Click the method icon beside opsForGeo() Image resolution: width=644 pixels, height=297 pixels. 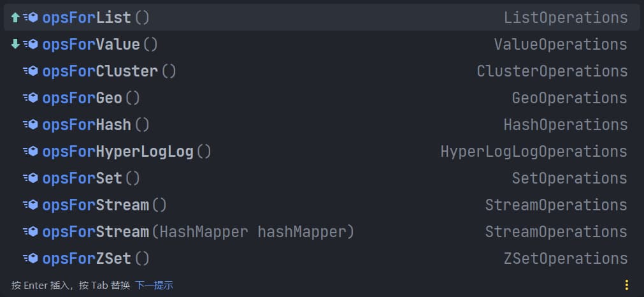(x=31, y=98)
